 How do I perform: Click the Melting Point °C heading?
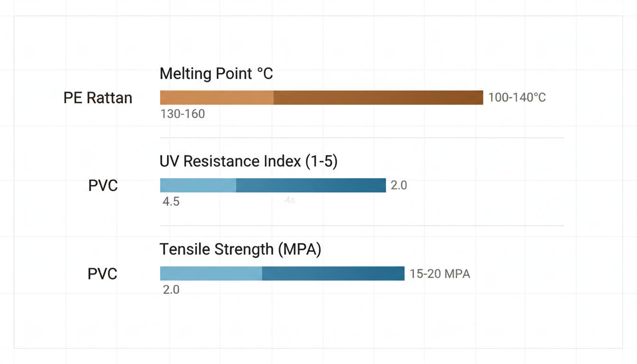[x=216, y=74]
